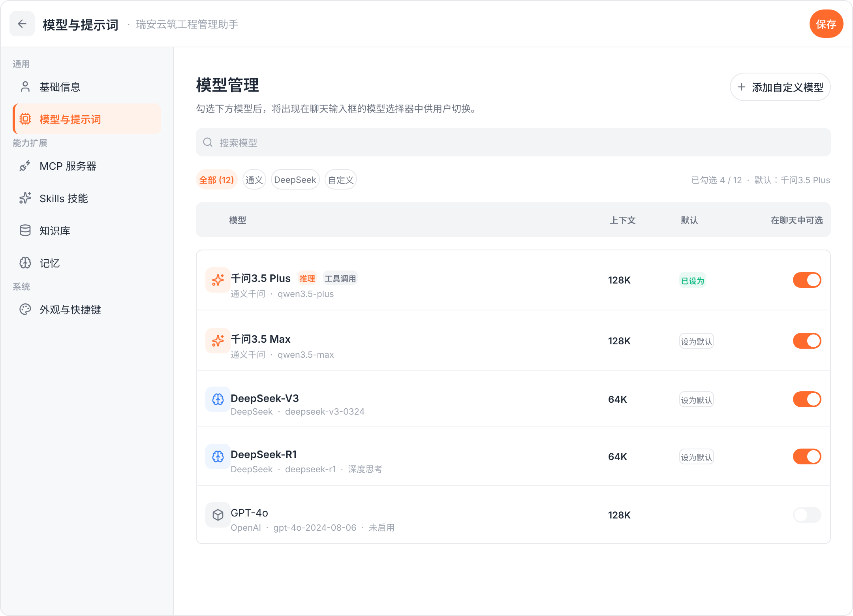
Task: Save changes with the 保存 button
Action: [x=826, y=24]
